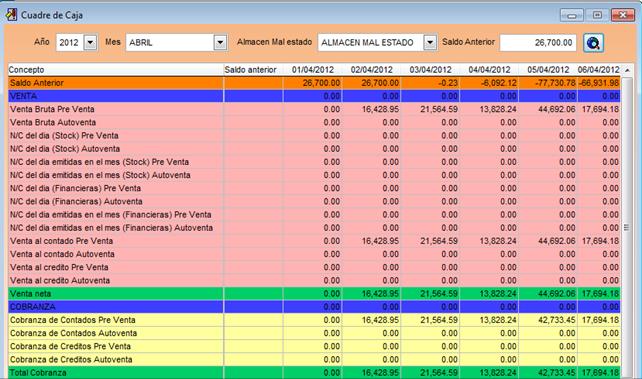Click Saldo Anterior value -0.23
This screenshot has width=642, height=379.
(430, 83)
